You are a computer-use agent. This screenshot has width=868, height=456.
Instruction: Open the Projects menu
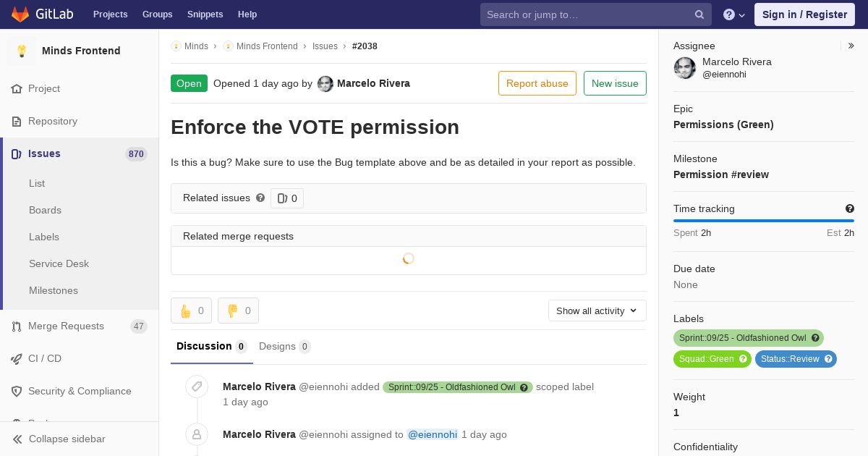(x=110, y=14)
